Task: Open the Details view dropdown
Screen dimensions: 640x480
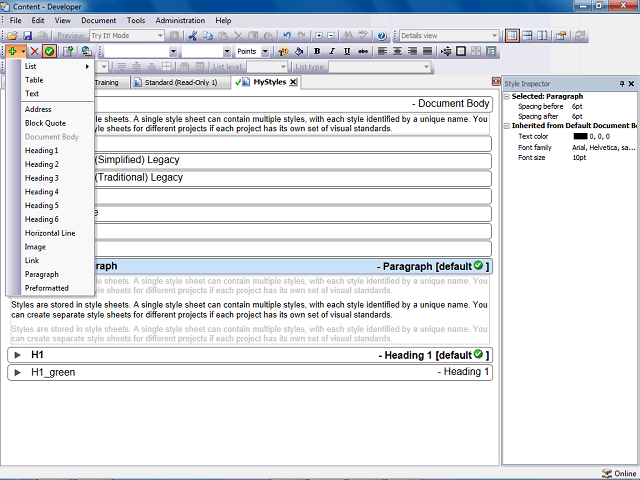Action: [x=494, y=36]
